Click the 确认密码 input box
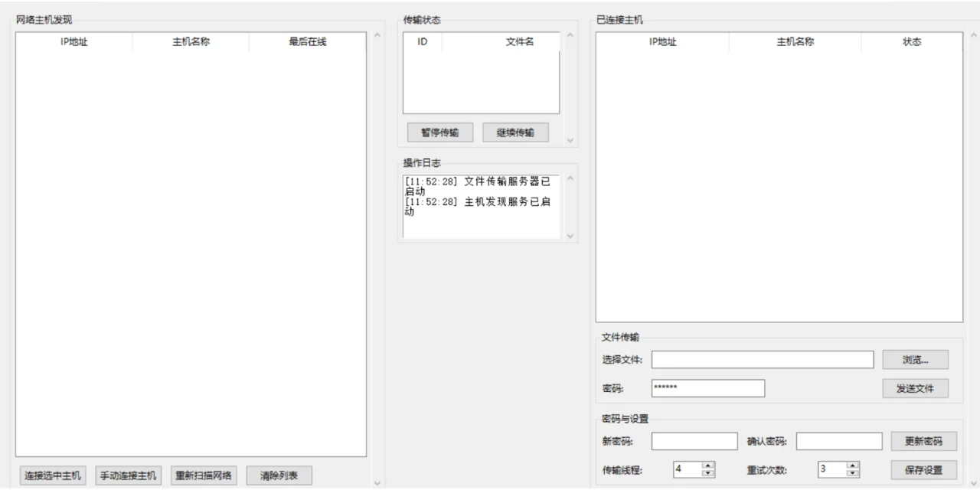Image resolution: width=980 pixels, height=490 pixels. click(x=839, y=441)
